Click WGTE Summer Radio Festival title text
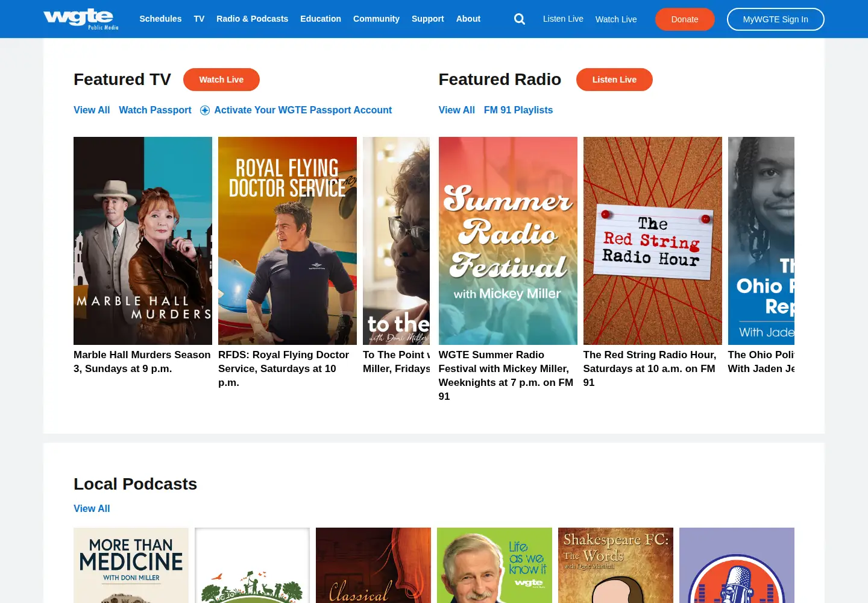Image resolution: width=868 pixels, height=603 pixels. (x=506, y=375)
